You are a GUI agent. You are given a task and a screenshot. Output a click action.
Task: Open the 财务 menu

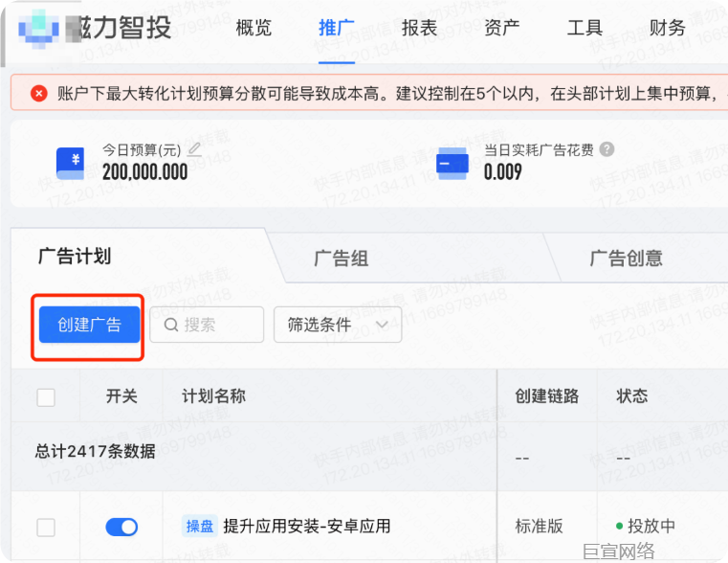point(667,28)
